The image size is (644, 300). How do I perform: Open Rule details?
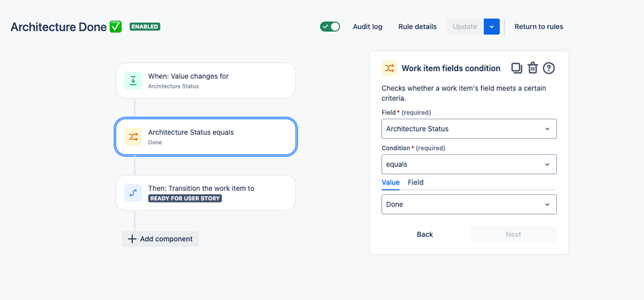point(418,26)
